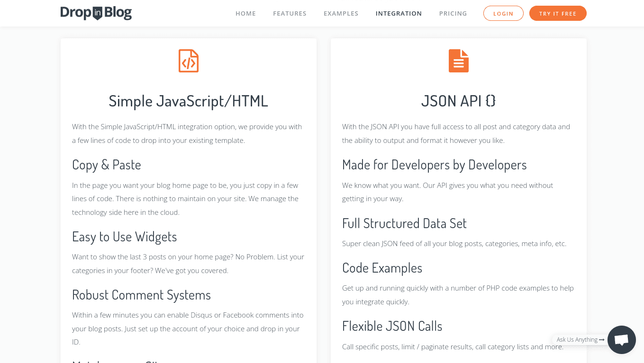This screenshot has height=363, width=644.
Task: Click the Simple JavaScript/HTML heading
Action: [x=189, y=101]
